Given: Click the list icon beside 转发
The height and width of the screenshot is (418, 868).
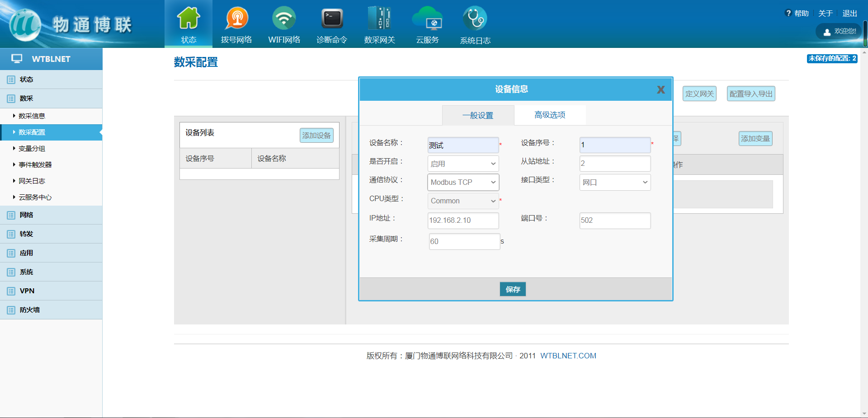Looking at the screenshot, I should pyautogui.click(x=11, y=234).
